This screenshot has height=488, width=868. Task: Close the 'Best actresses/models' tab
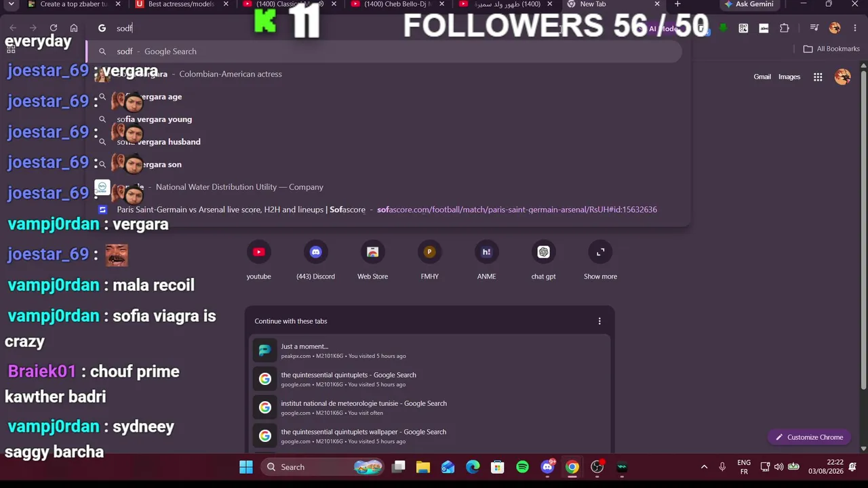[226, 4]
